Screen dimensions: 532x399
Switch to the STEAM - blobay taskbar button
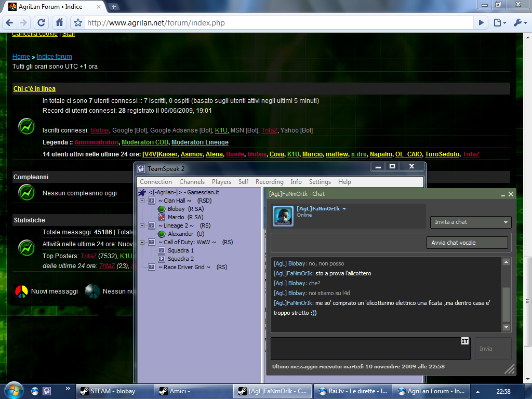pyautogui.click(x=114, y=391)
